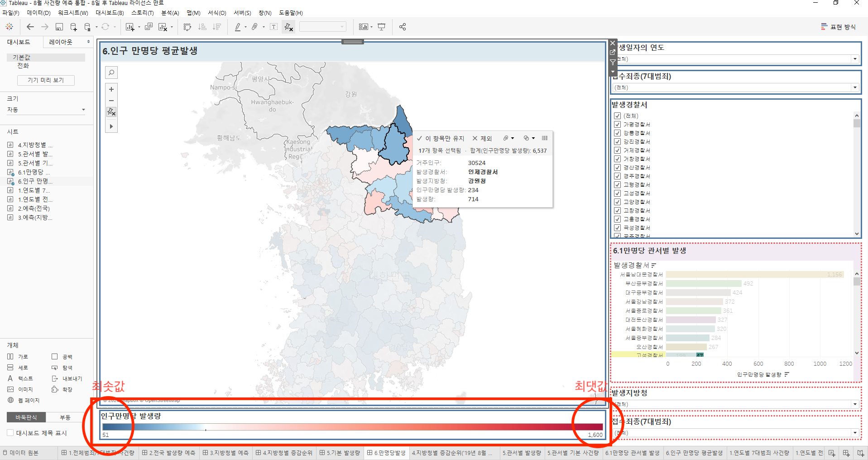Toggle mark labels with the T icon
868x460 pixels.
point(274,27)
